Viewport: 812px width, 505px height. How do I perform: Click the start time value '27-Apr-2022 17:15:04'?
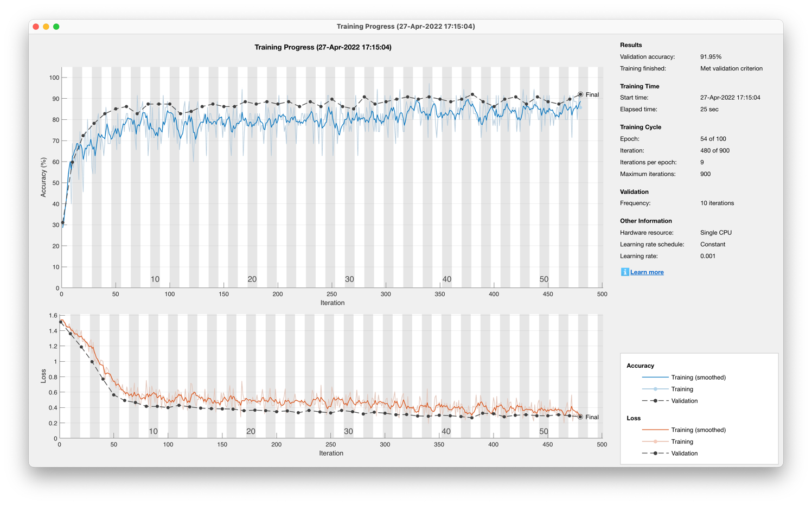(730, 98)
